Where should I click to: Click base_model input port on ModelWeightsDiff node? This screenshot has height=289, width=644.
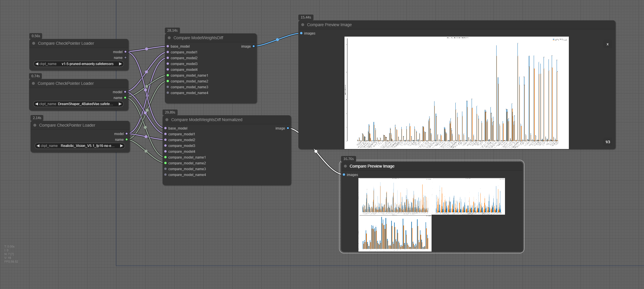(168, 46)
